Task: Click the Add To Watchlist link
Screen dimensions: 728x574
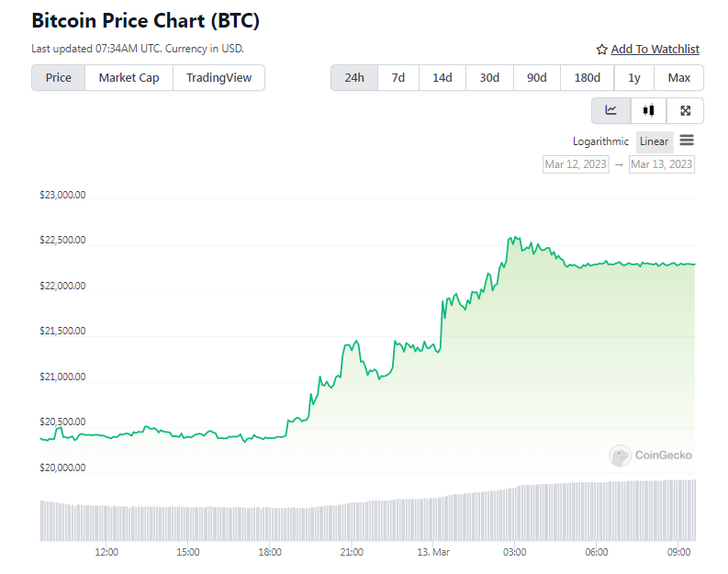Action: tap(655, 50)
